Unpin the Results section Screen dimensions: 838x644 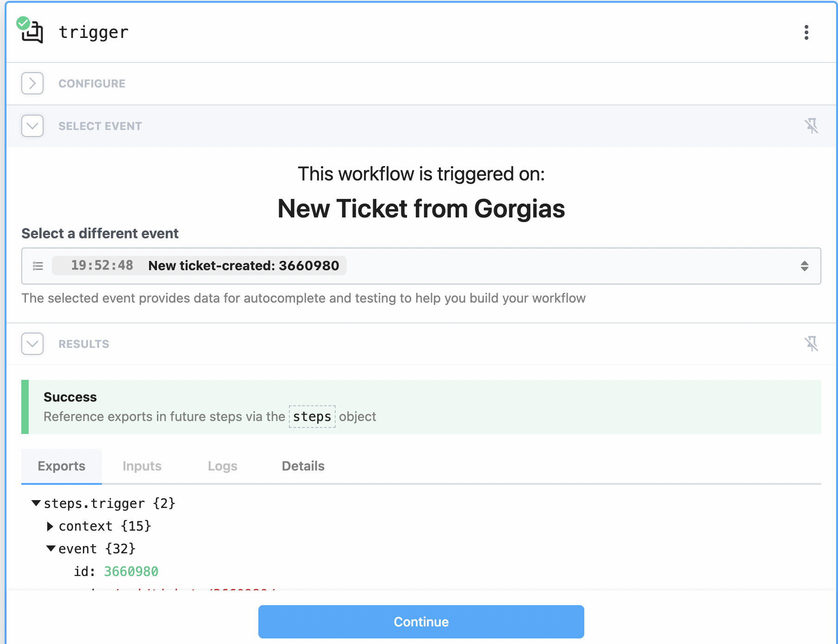point(813,344)
